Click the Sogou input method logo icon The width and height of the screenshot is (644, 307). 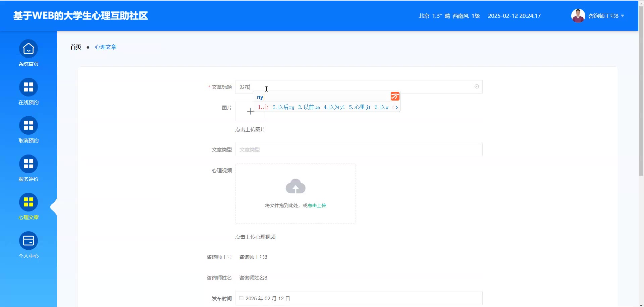coord(395,97)
